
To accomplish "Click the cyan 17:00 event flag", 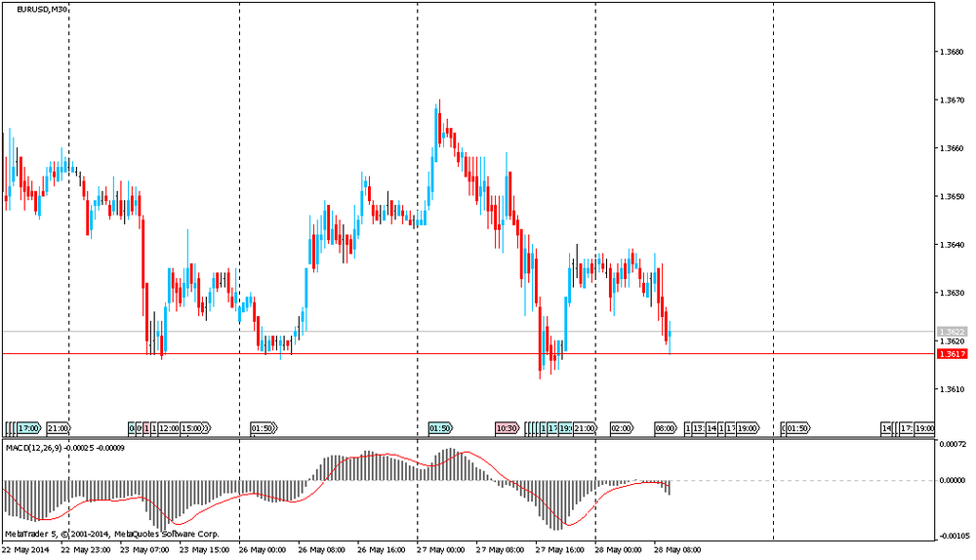I will pyautogui.click(x=27, y=427).
